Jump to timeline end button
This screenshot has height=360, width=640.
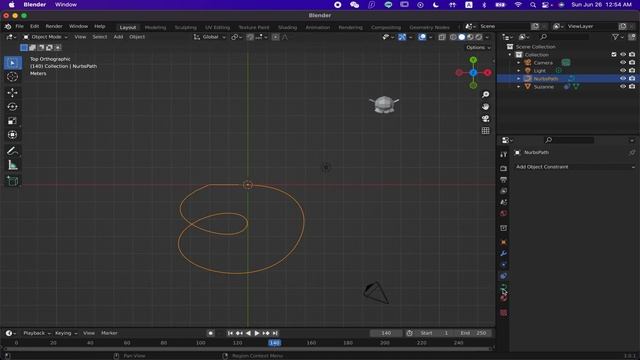[x=275, y=333]
